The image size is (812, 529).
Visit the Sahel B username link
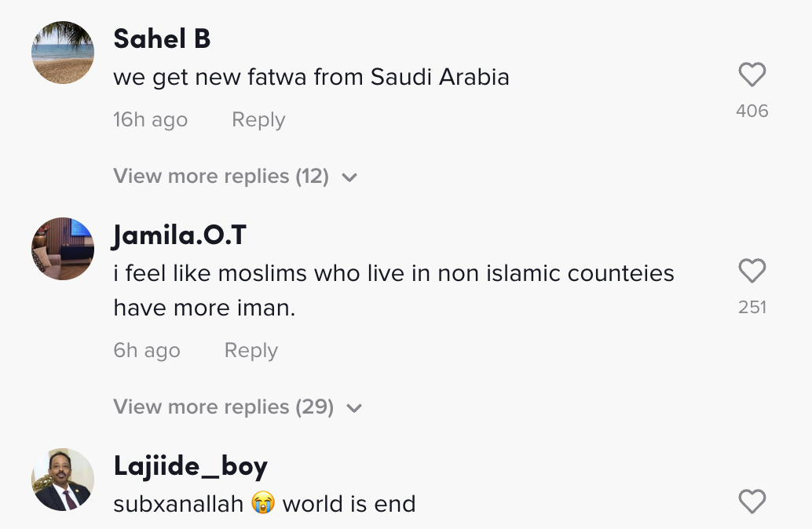(x=162, y=38)
